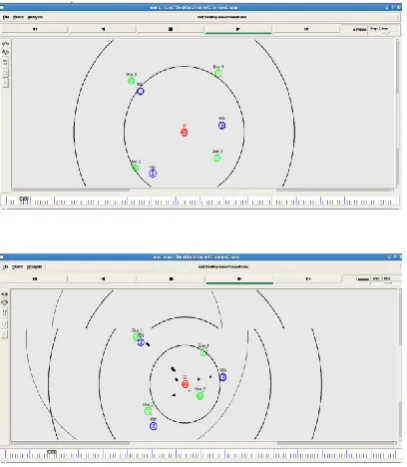Open the File menu in the lower window
Viewport: 407px width, 467px height.
(6, 267)
